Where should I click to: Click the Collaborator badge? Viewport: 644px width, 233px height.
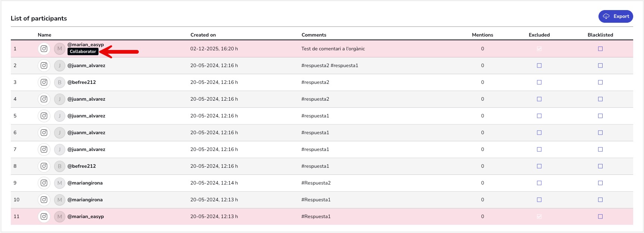click(83, 52)
